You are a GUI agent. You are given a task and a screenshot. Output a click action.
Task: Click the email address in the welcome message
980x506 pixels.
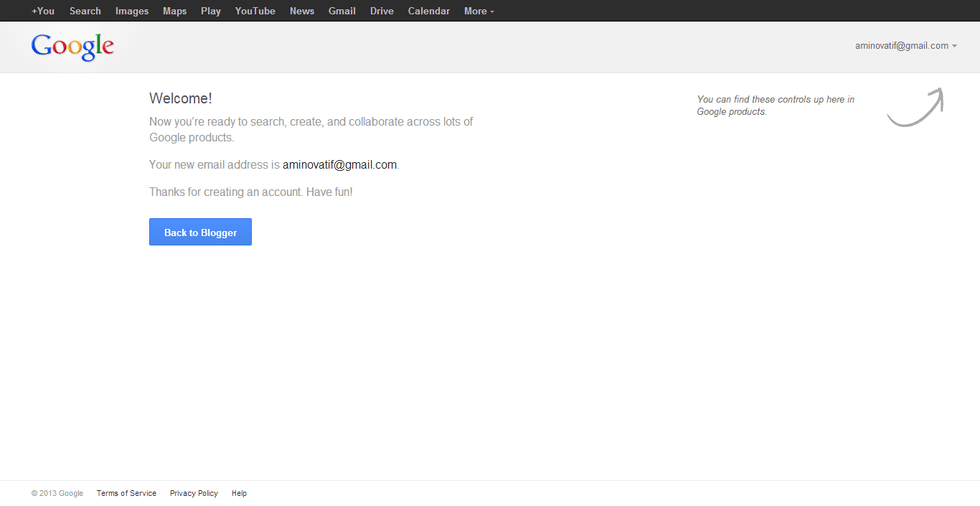click(339, 165)
